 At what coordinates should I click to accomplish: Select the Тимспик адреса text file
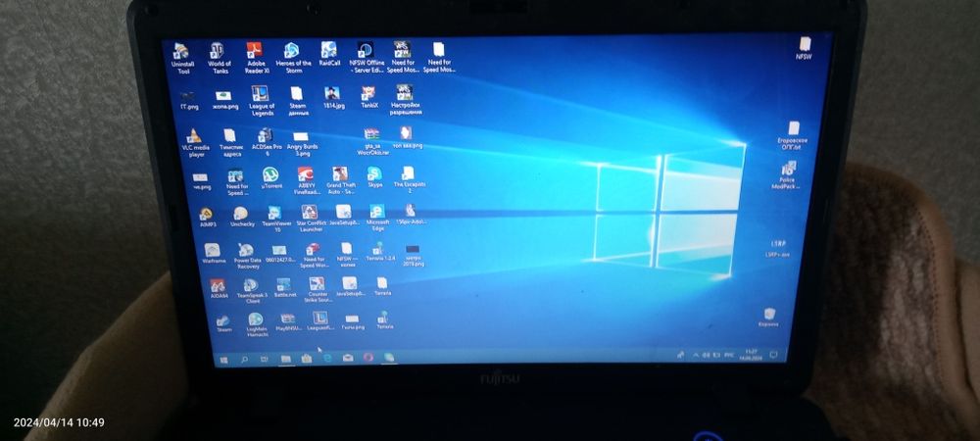coord(230,143)
